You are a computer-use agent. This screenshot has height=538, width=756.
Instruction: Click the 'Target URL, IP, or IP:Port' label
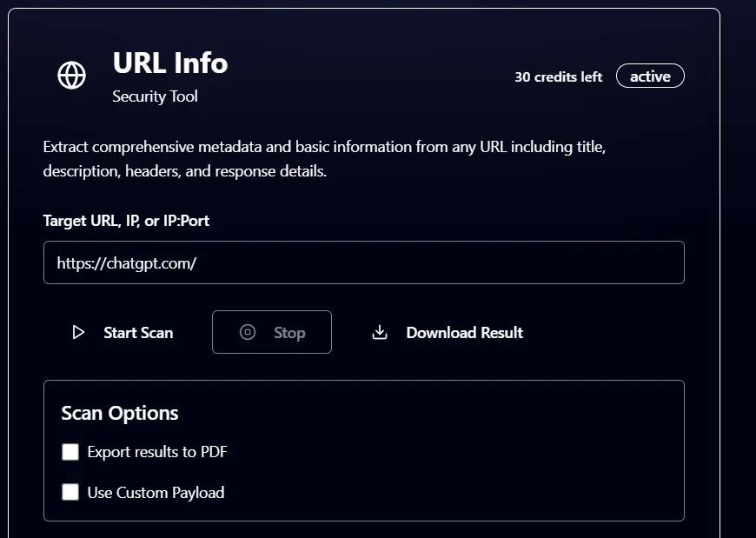point(126,221)
